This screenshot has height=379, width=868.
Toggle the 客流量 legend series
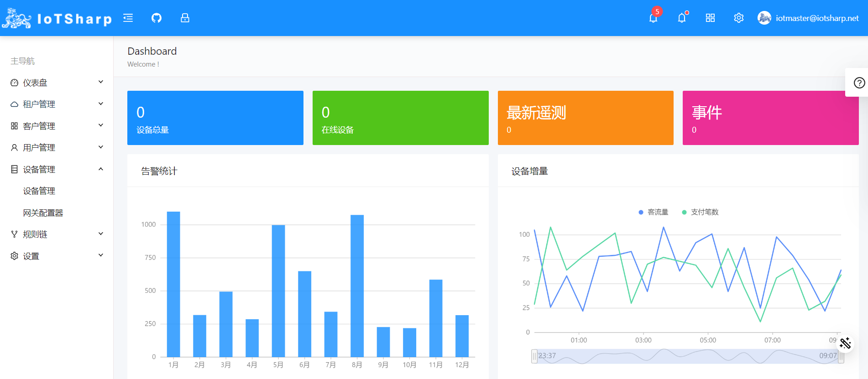653,212
